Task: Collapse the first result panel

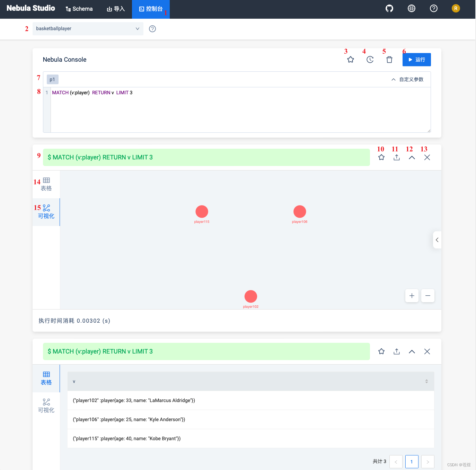Action: (x=412, y=157)
